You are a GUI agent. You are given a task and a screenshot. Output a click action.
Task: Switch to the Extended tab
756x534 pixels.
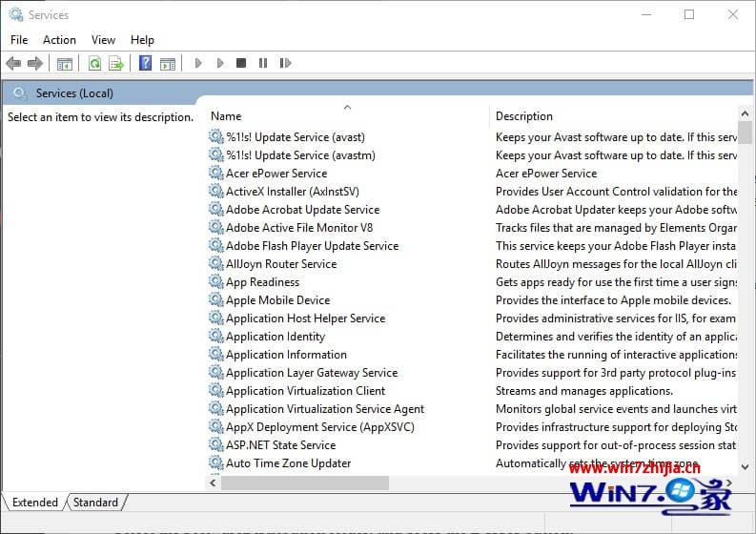click(x=34, y=503)
